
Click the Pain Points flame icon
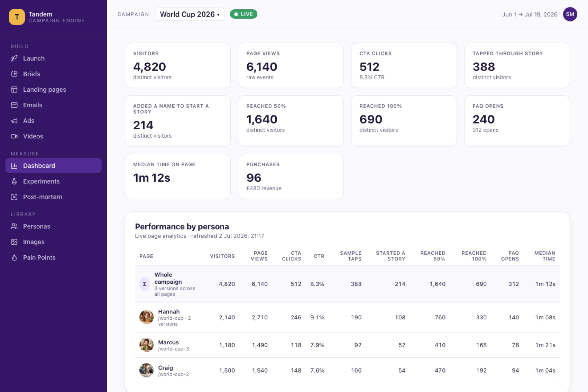[x=14, y=257]
